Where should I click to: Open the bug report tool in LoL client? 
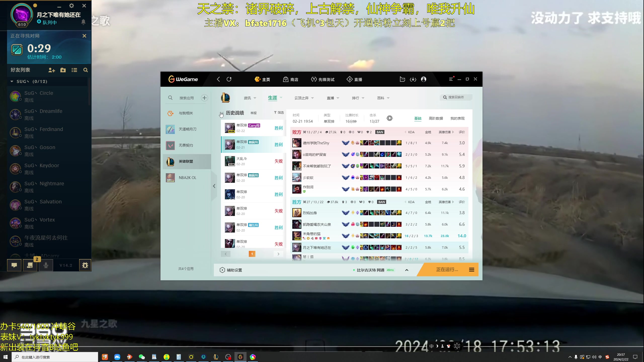85,265
